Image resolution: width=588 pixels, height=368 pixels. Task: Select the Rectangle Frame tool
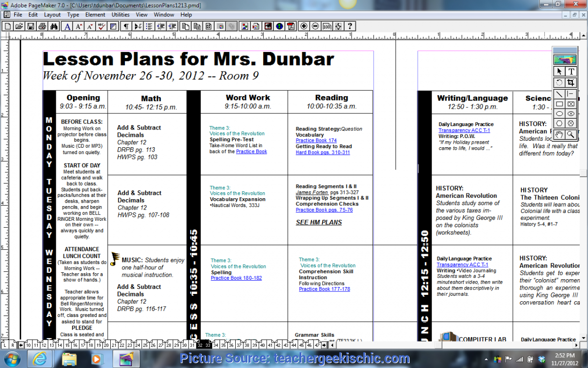571,104
